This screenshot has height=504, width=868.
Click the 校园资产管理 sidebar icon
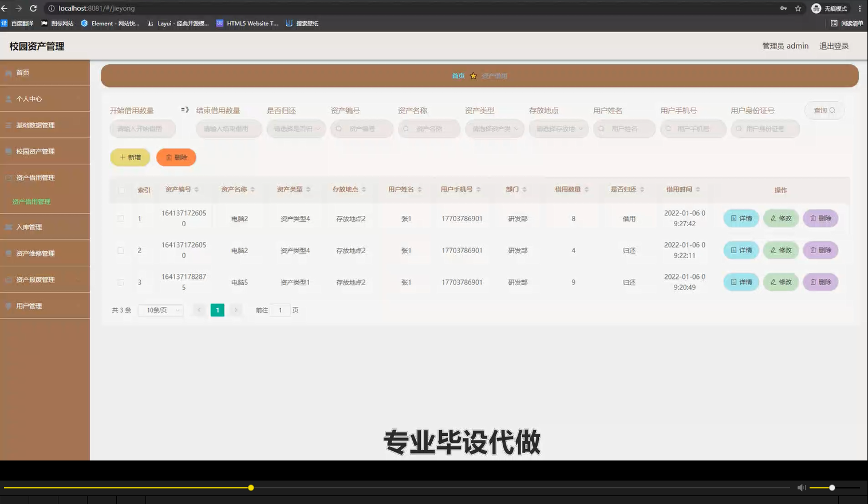click(x=10, y=151)
